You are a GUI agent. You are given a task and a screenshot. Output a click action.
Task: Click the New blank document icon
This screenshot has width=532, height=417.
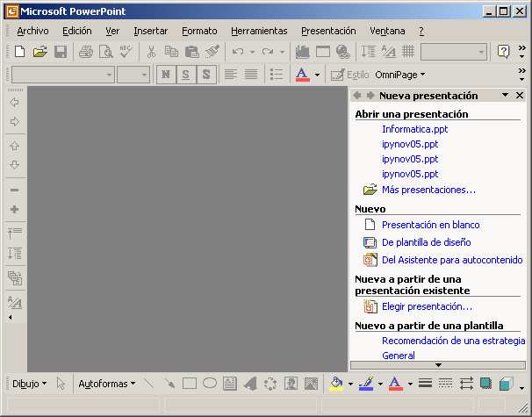tap(19, 52)
